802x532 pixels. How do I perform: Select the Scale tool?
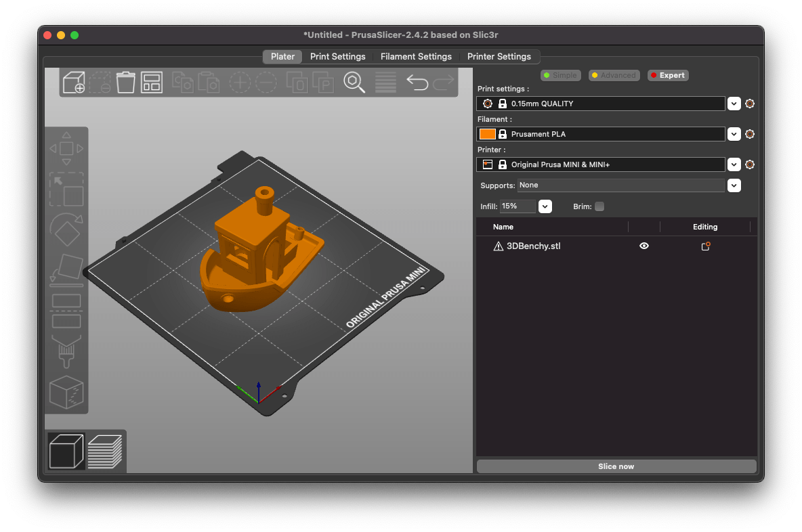tap(66, 190)
